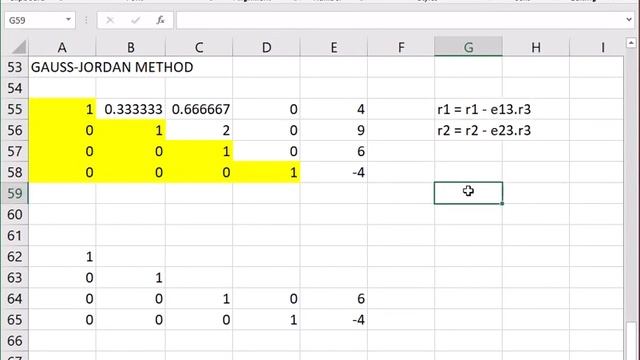This screenshot has height=360, width=640.
Task: Click cell E58 showing -4
Action: (x=333, y=172)
